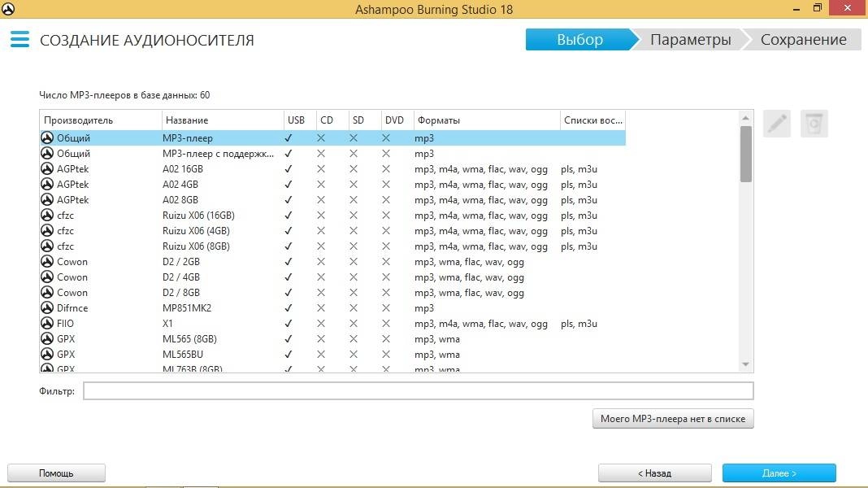The height and width of the screenshot is (488, 868).
Task: Click the selected MP3-плеер name cell
Action: [x=188, y=138]
